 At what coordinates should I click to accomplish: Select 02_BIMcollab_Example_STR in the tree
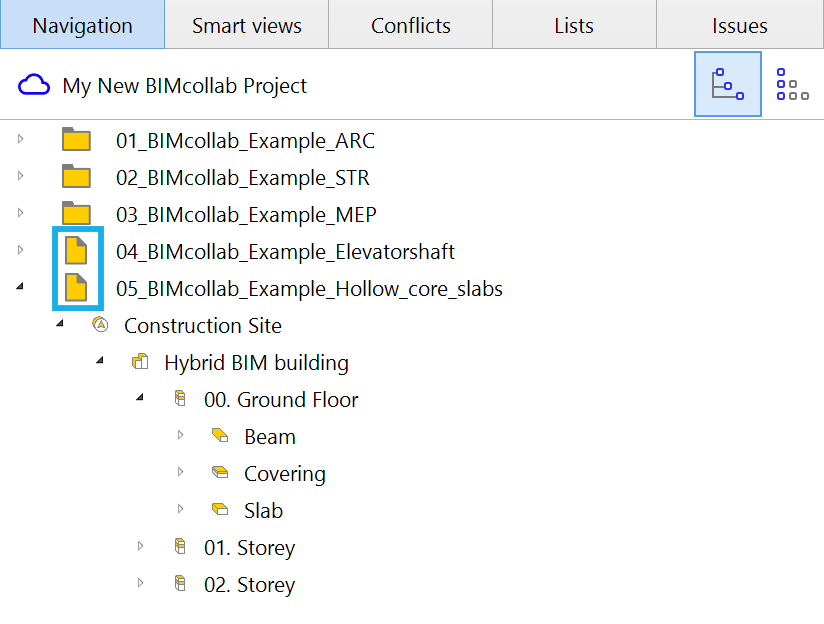[x=243, y=178]
